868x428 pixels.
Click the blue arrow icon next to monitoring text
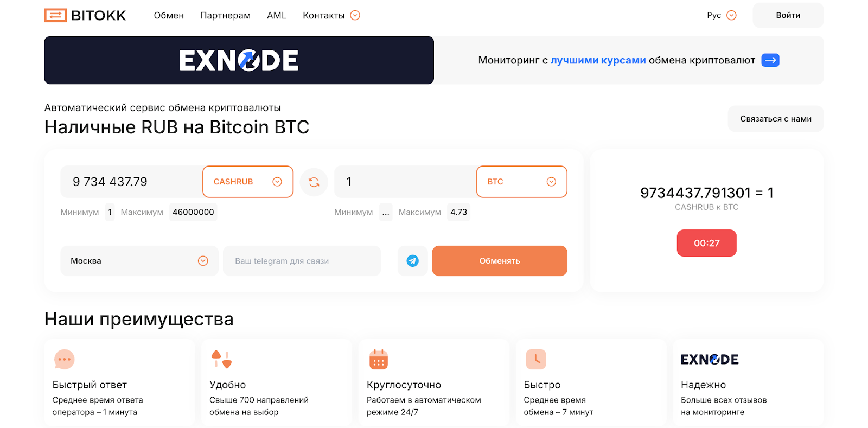coord(769,60)
